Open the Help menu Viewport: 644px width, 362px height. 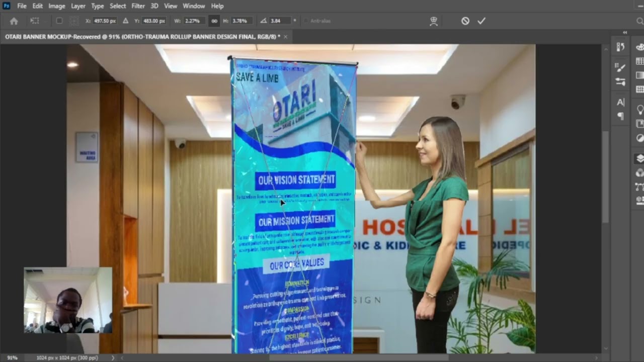click(217, 6)
